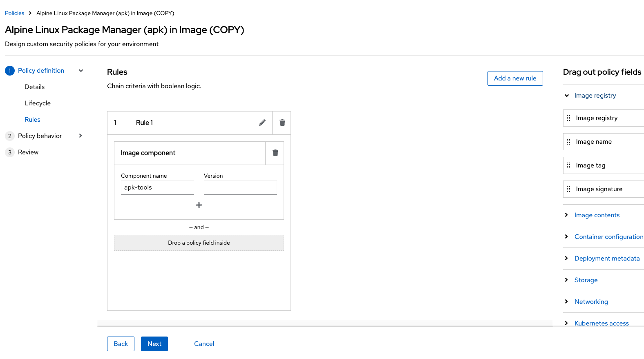Screen dimensions: 644x359
Task: Remove the Image component criterion
Action: coord(275,153)
